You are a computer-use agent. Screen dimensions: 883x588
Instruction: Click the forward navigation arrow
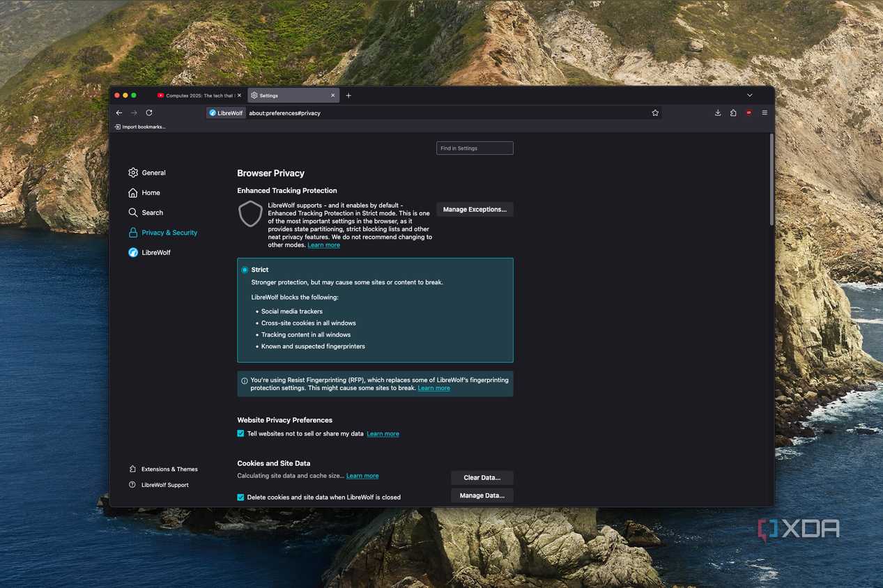tap(134, 113)
